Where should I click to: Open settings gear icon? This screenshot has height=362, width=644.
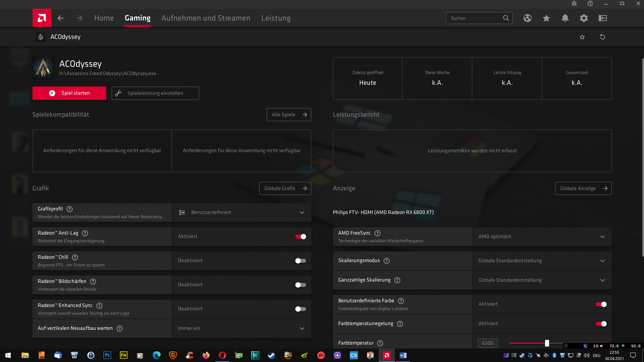click(x=584, y=18)
